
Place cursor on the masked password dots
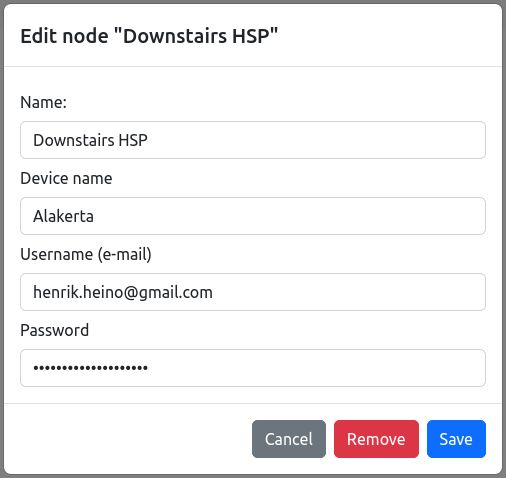tap(90, 368)
